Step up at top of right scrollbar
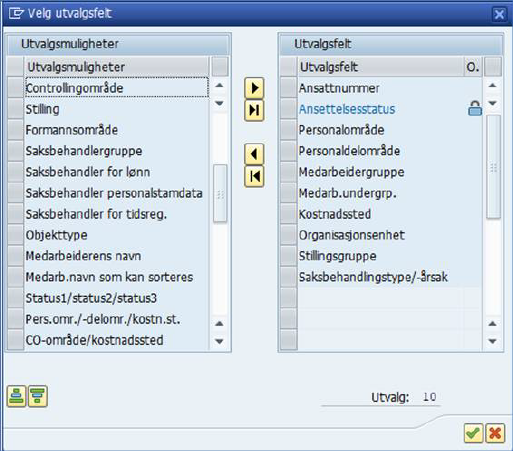The image size is (513, 451). click(x=493, y=86)
